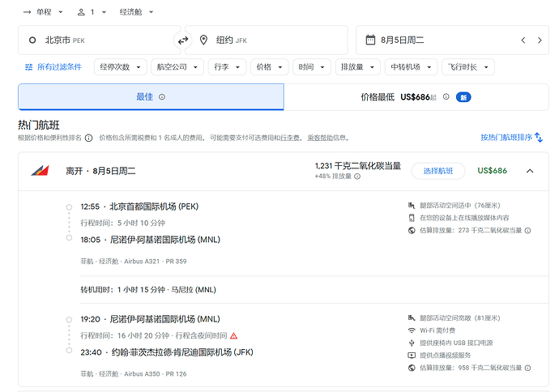
Task: Open cabin class dropdown 经济舱
Action: tap(136, 12)
